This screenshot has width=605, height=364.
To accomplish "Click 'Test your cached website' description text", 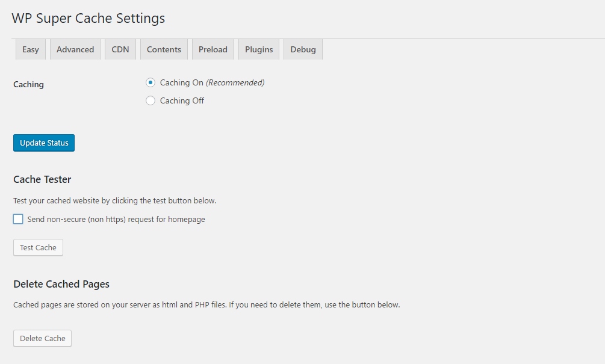I will click(x=114, y=200).
